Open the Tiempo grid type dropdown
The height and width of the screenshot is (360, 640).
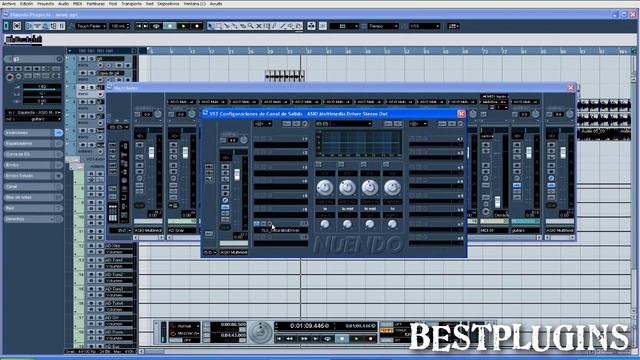click(383, 26)
